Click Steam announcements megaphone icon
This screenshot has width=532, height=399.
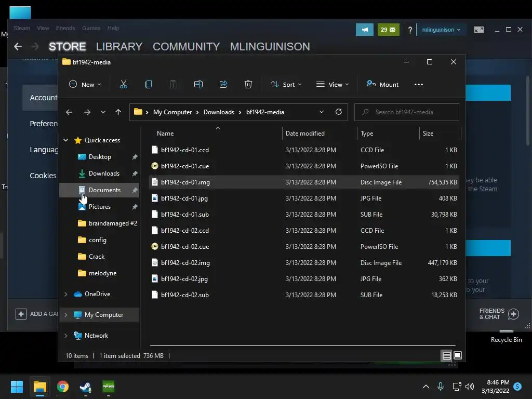tap(365, 30)
